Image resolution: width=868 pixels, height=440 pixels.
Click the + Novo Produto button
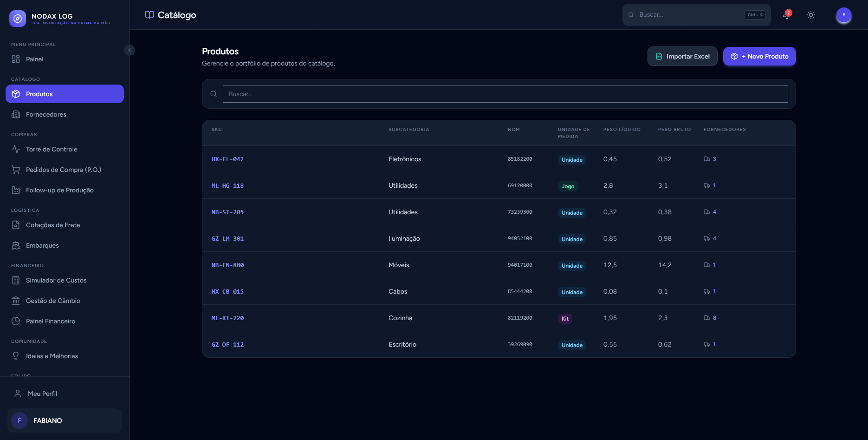(x=759, y=56)
